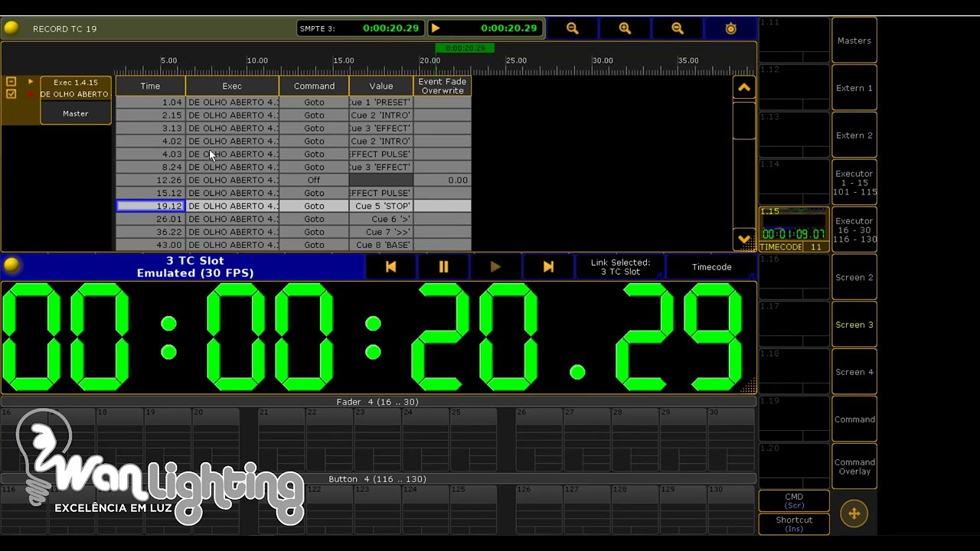Select the time cell 19.12
The image size is (980, 551).
tap(150, 206)
